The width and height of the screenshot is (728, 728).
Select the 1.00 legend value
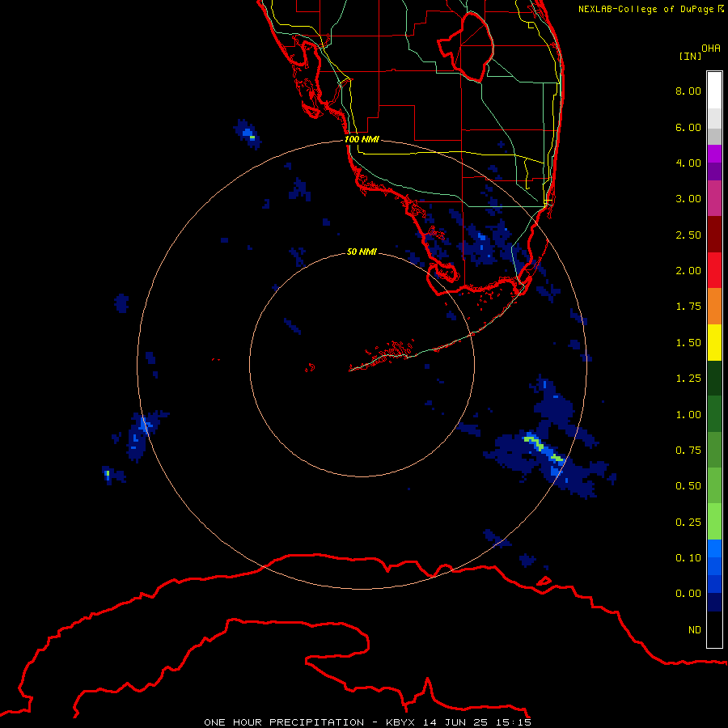tap(688, 415)
